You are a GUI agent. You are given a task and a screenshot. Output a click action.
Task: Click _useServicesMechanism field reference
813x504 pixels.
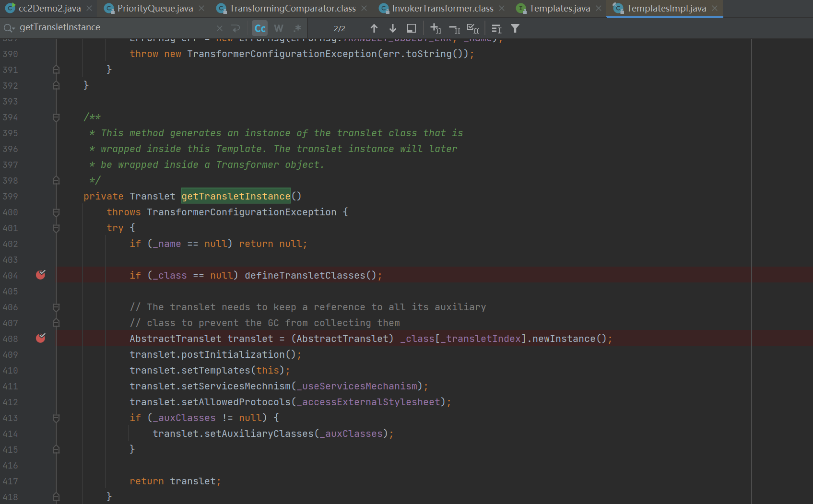pyautogui.click(x=357, y=386)
